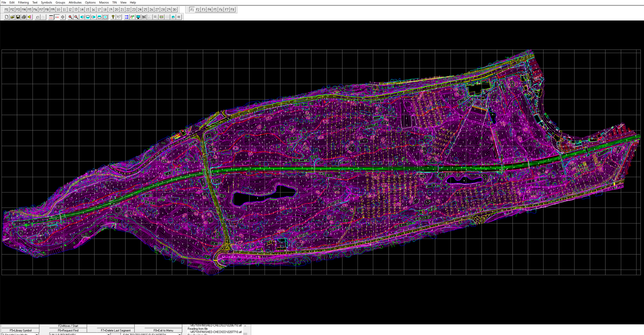Open the File menu
644x335 pixels.
(4, 3)
